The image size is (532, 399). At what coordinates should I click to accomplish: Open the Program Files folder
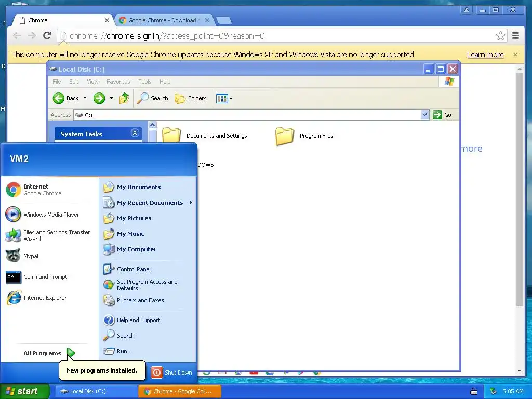(304, 136)
